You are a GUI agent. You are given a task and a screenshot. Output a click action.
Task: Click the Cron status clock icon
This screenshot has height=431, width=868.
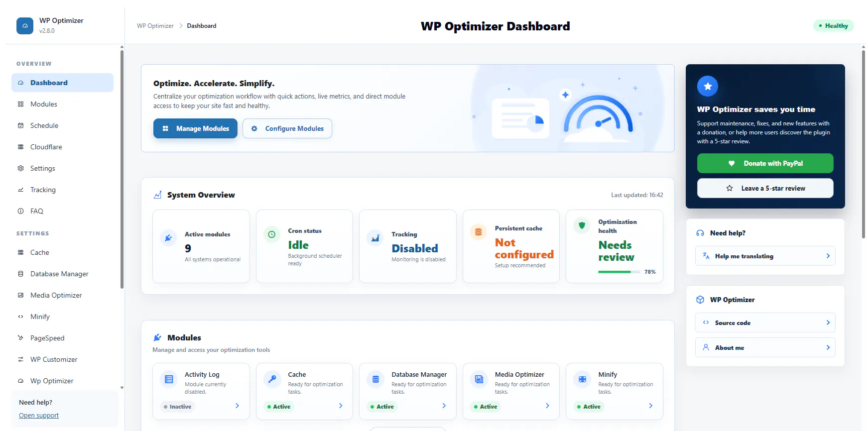click(x=272, y=234)
